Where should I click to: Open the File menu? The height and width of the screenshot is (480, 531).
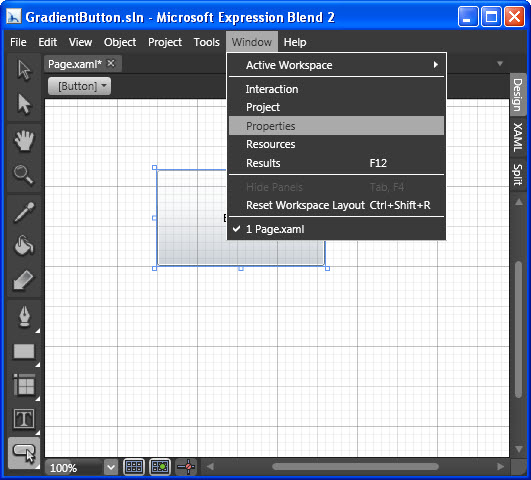coord(18,42)
